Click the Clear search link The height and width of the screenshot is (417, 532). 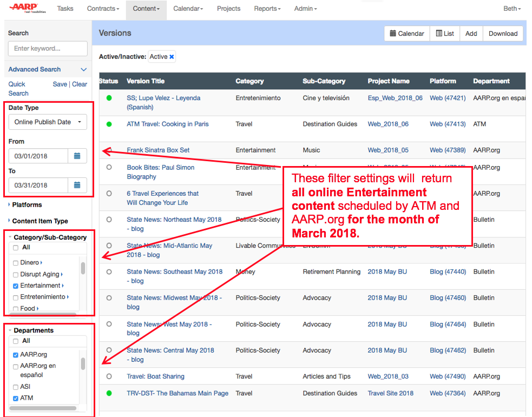pyautogui.click(x=80, y=84)
